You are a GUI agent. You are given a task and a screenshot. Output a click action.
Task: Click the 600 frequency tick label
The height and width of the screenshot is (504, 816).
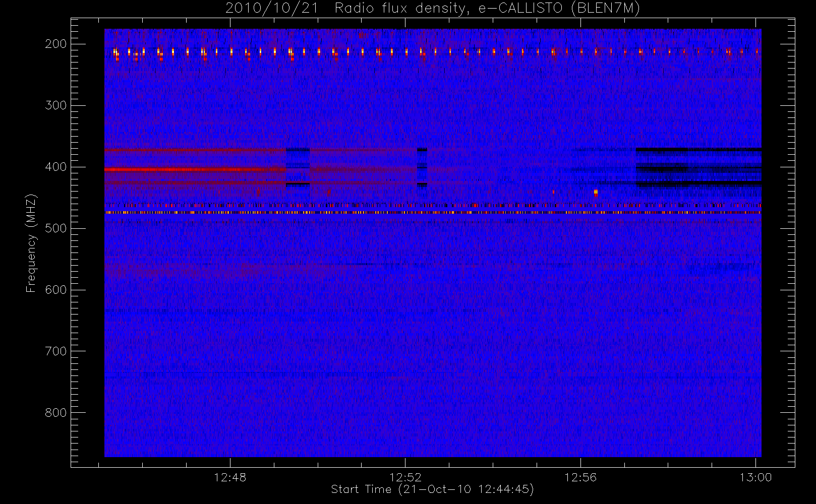click(55, 290)
